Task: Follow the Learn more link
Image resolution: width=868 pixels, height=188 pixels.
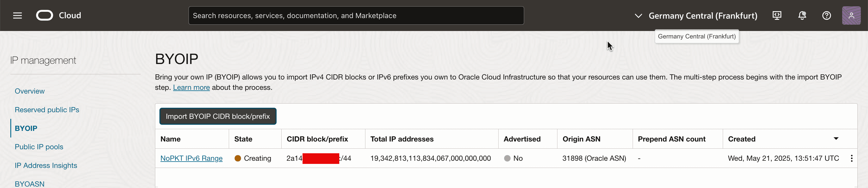Action: click(x=191, y=88)
